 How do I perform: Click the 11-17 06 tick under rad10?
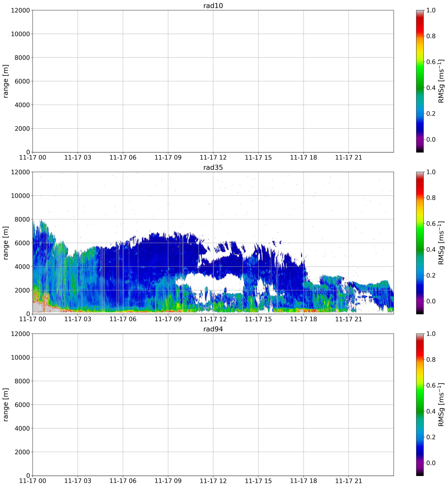(123, 158)
